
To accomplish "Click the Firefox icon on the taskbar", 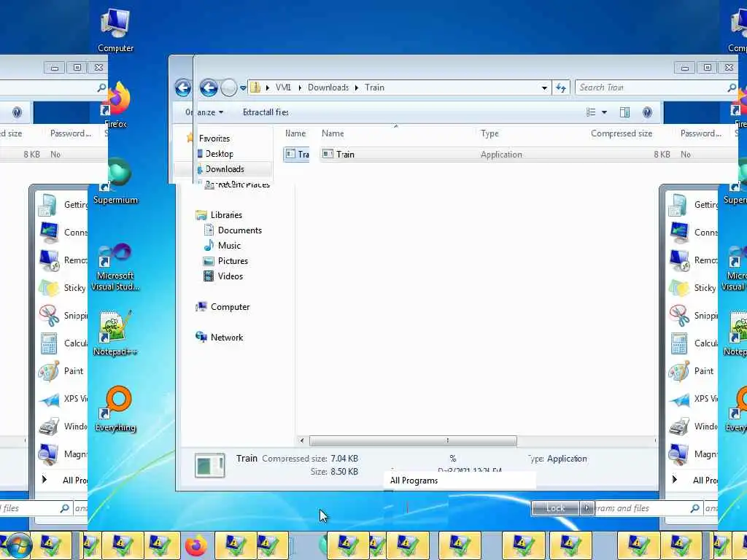I will 196,545.
